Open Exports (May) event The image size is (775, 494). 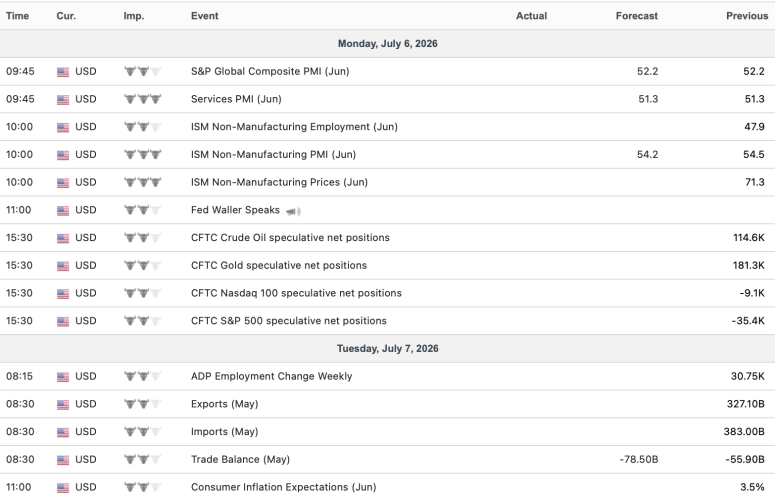(x=224, y=404)
